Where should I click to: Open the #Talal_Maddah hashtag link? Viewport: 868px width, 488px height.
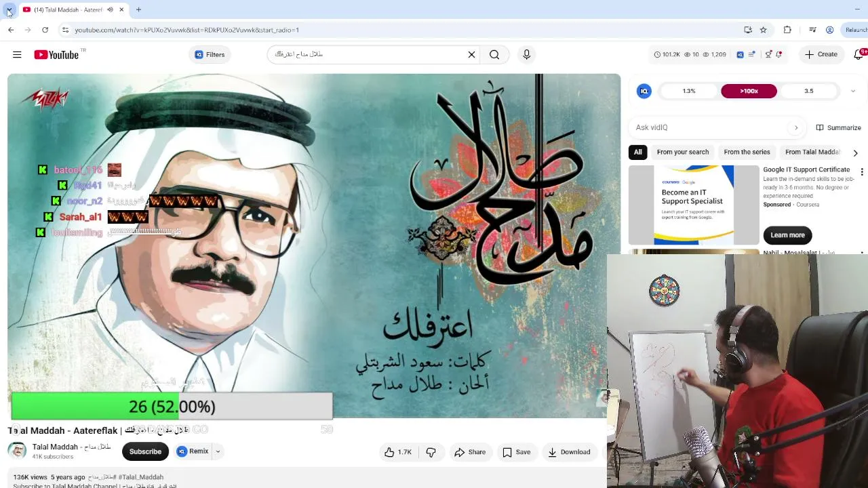click(141, 477)
